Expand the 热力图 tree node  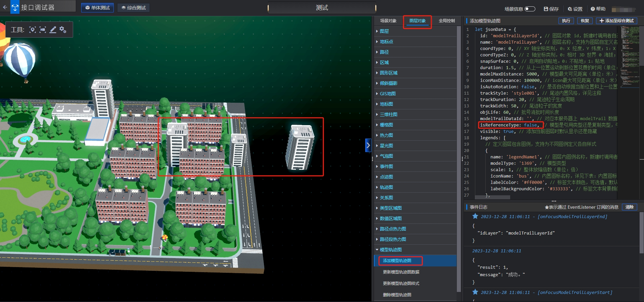pyautogui.click(x=415, y=135)
